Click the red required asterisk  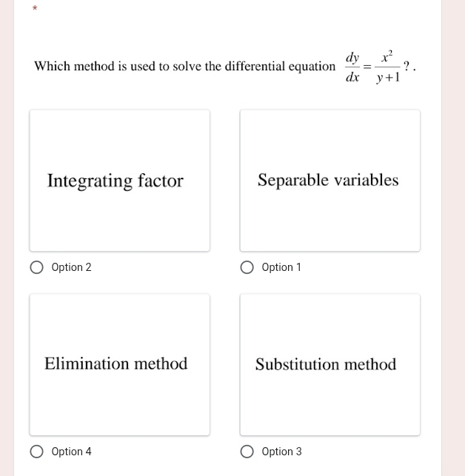pos(34,9)
